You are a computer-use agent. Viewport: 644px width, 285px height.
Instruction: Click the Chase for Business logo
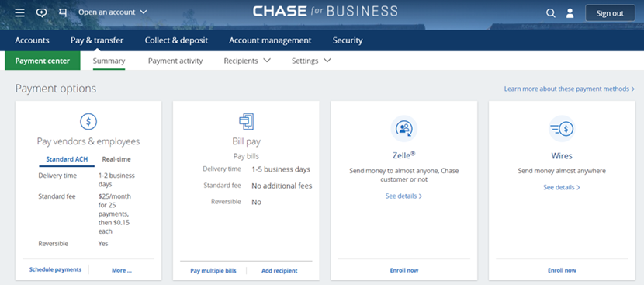[x=325, y=11]
